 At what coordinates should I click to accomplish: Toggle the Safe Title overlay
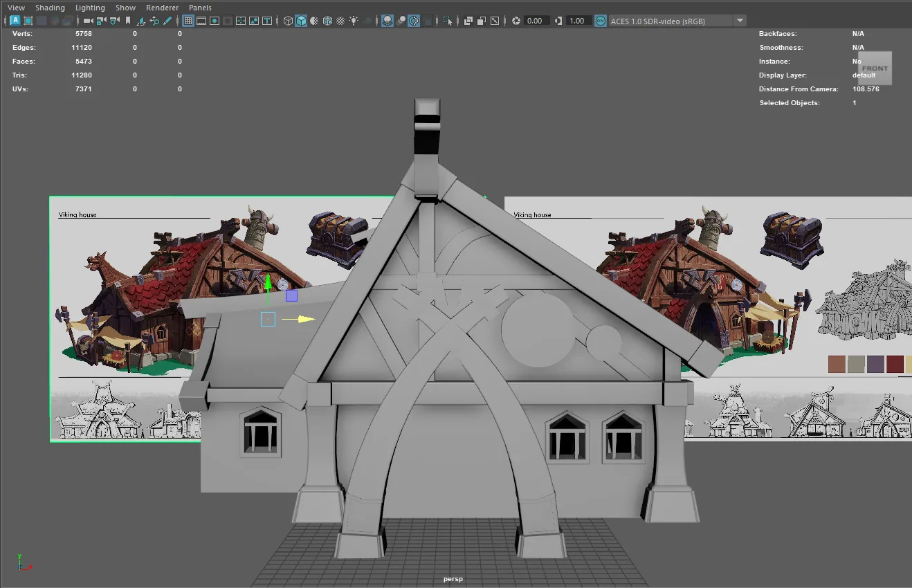tap(267, 21)
